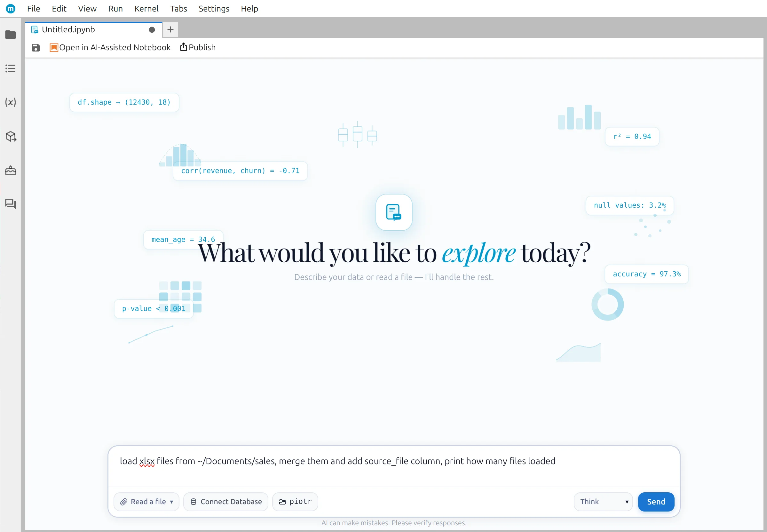Click Open in AI-Assisted Notebook
Screen dimensions: 767x532
click(x=110, y=48)
